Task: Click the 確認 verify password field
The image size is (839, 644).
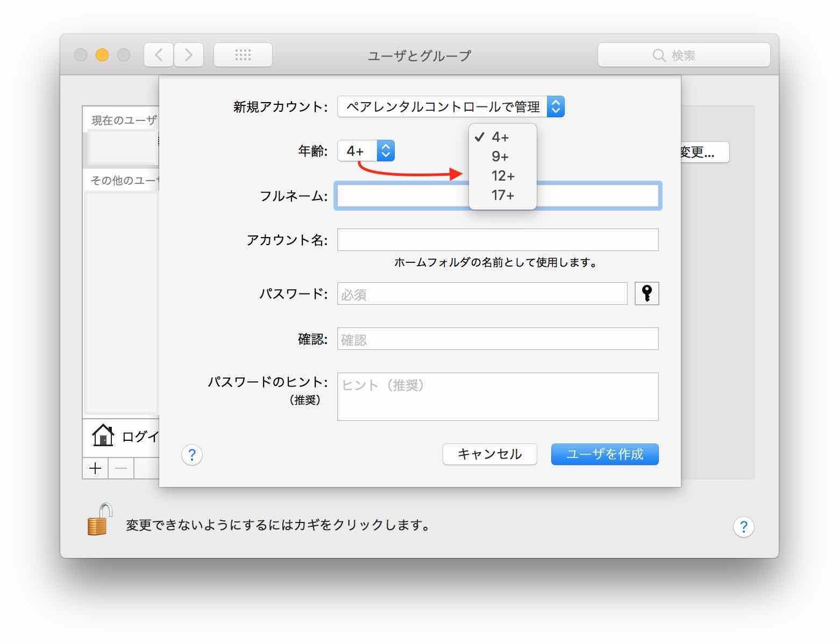Action: (498, 339)
